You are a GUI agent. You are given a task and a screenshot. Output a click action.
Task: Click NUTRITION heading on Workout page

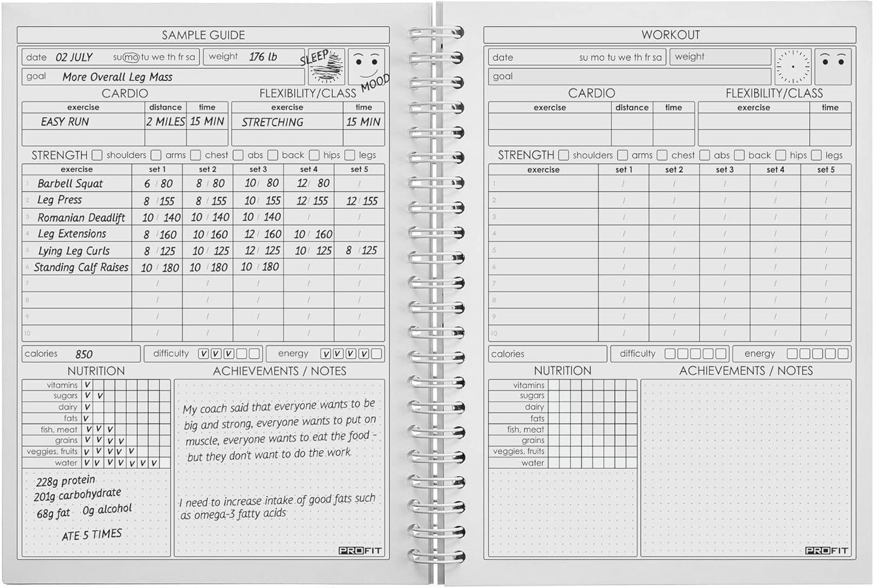563,371
